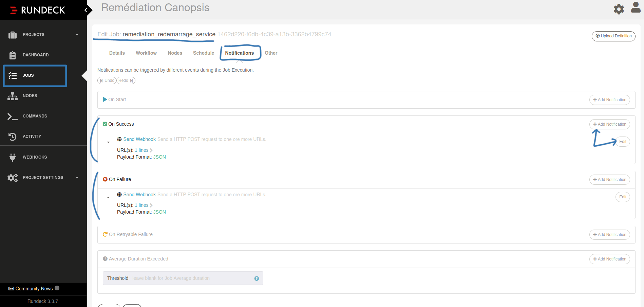The width and height of the screenshot is (644, 307).
Task: Click the Commands terminal prompt icon
Action: point(13,116)
